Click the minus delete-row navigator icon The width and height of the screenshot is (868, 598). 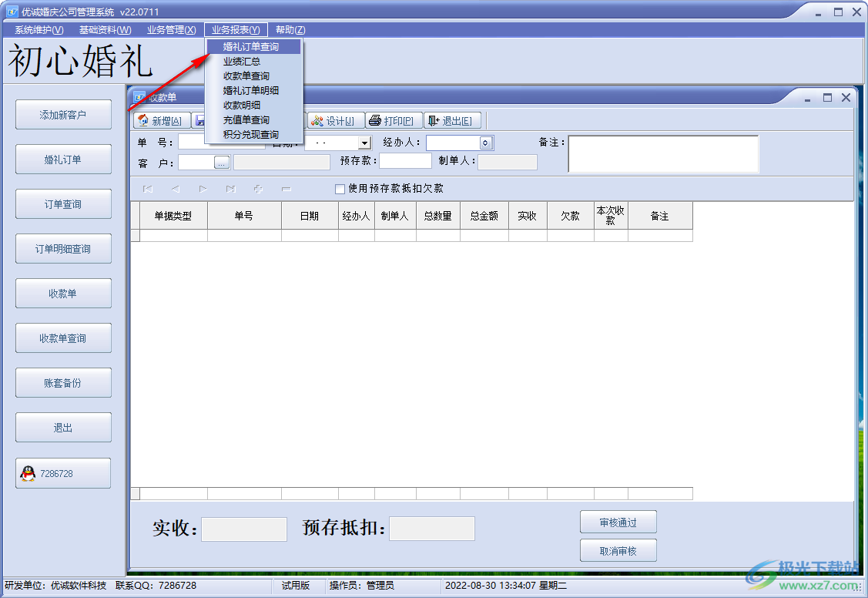[x=287, y=190]
